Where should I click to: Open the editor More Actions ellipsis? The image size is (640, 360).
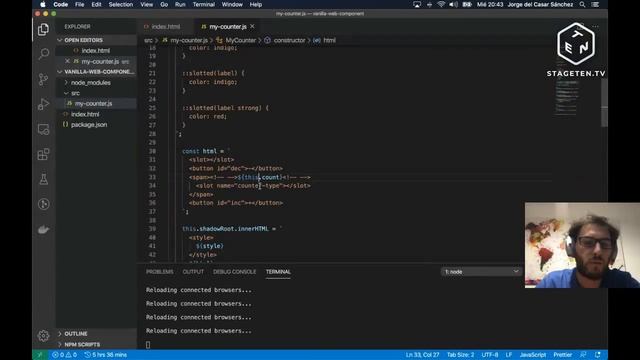pos(596,27)
